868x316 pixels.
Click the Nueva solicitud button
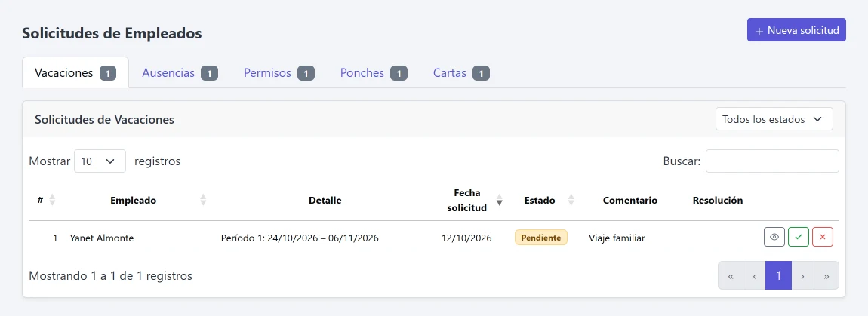click(796, 30)
